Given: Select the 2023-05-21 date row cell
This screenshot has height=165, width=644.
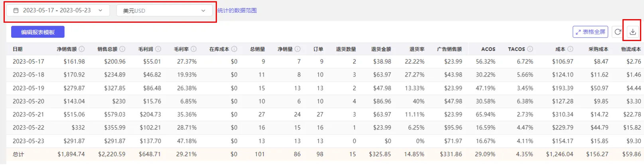Looking at the screenshot, I should click(x=28, y=114).
